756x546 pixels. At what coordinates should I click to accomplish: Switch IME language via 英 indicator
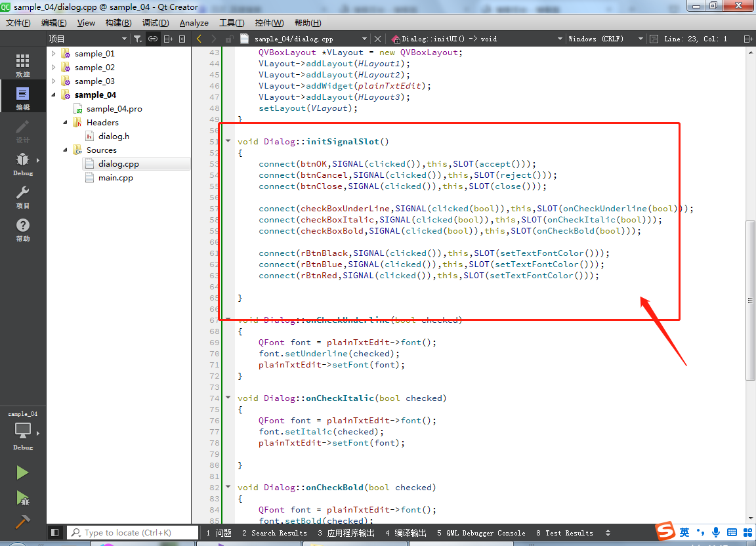684,532
